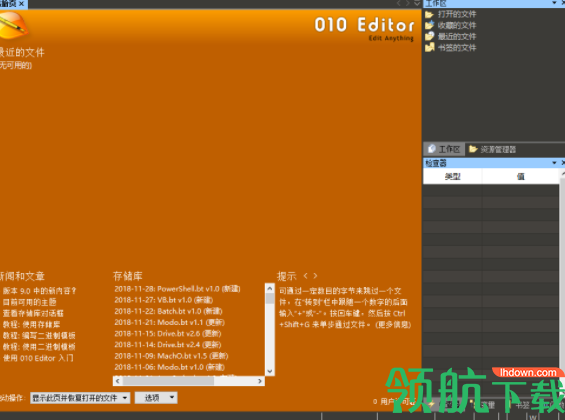Click the 值 column header
The image size is (565, 420).
coord(520,177)
